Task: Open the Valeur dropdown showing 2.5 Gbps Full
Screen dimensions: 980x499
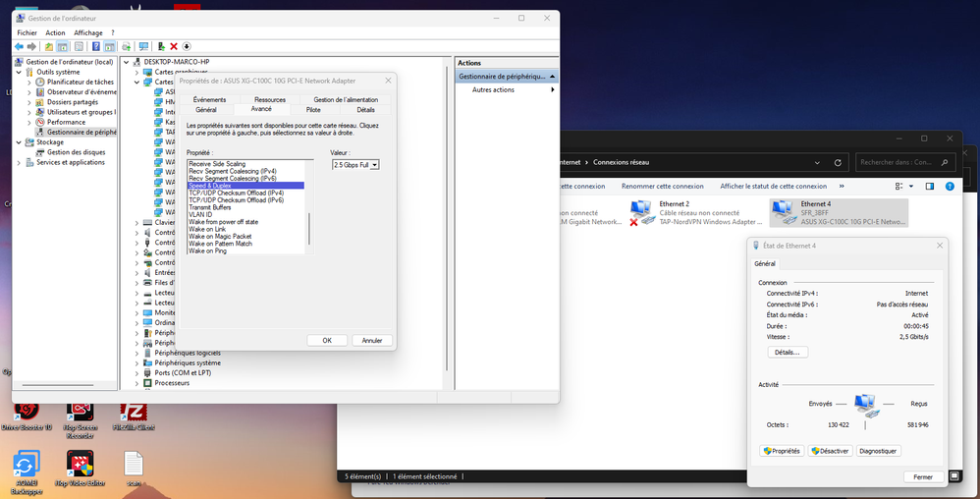Action: coord(354,165)
